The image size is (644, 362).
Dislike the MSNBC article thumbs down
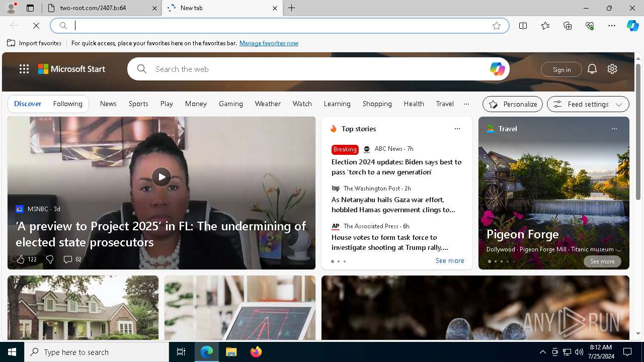click(x=49, y=259)
